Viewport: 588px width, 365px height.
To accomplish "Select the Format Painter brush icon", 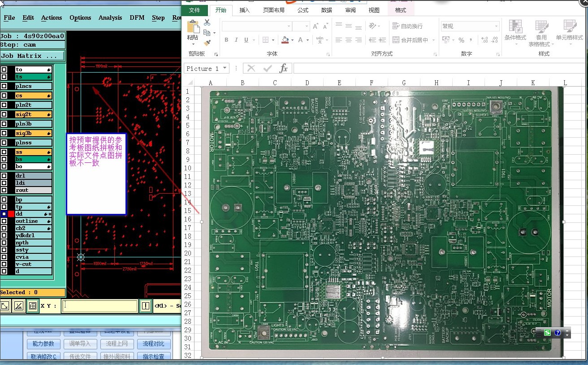I will (207, 43).
